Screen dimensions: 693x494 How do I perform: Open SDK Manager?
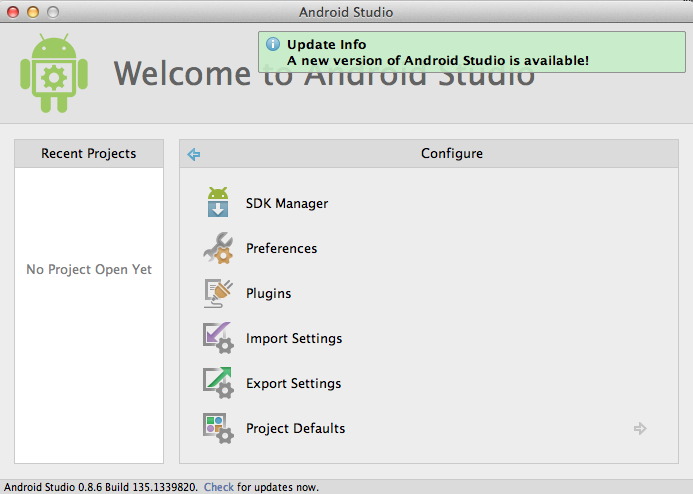click(x=287, y=203)
